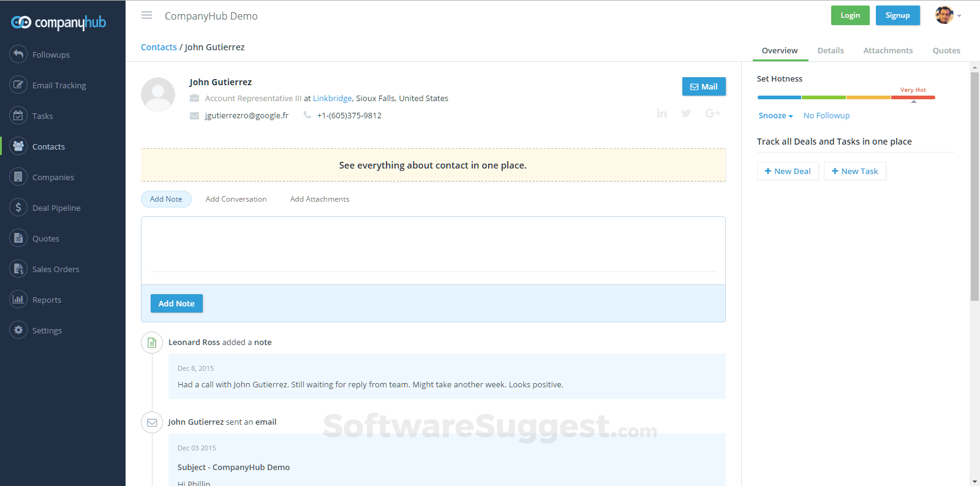Open the Attachments tab

coord(888,50)
